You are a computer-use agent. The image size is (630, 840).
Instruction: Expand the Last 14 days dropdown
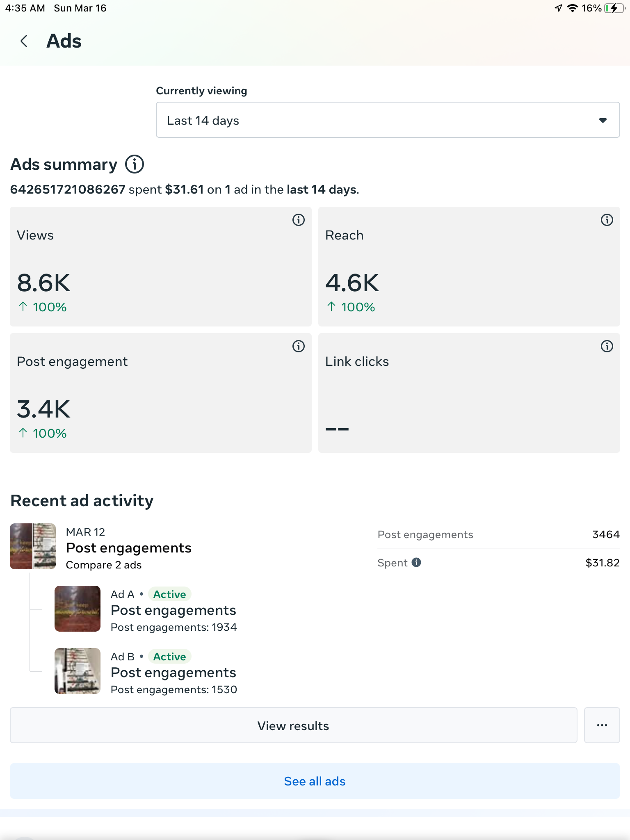click(x=387, y=120)
